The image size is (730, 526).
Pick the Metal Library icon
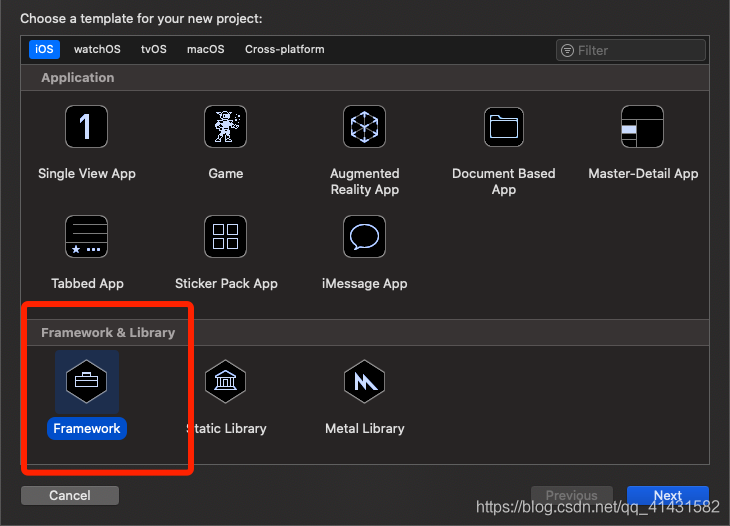(365, 381)
